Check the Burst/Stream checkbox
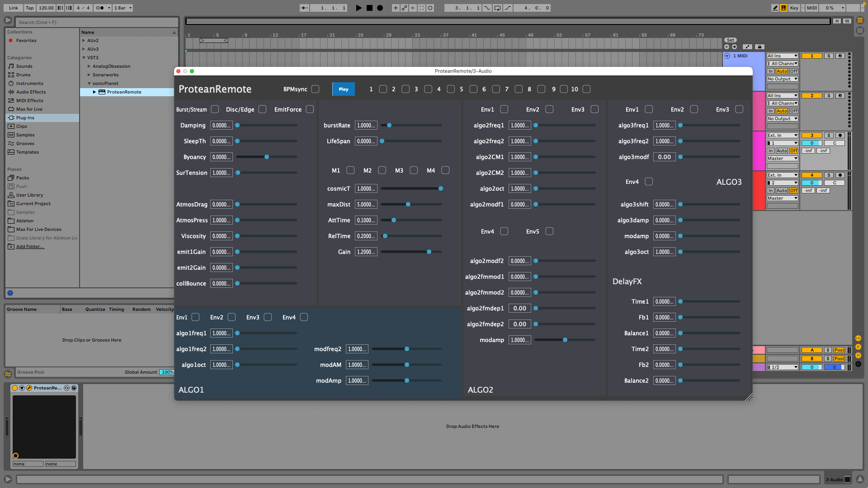The image size is (868, 488). [x=215, y=109]
